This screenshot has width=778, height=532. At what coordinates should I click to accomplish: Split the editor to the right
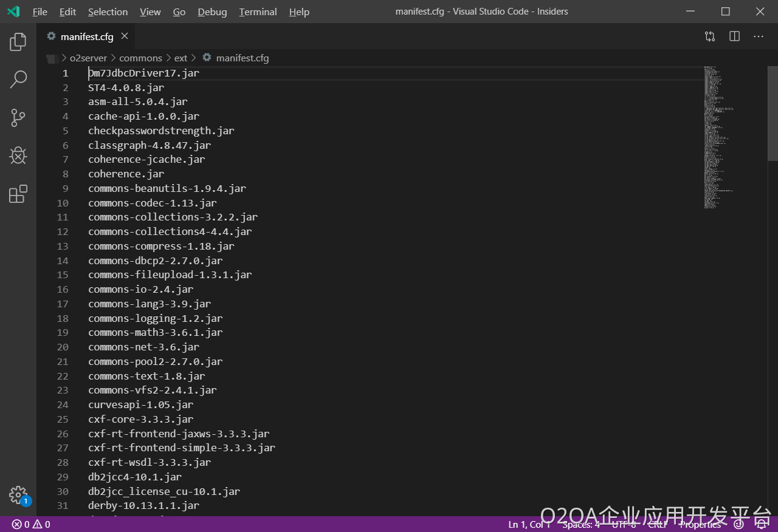(x=734, y=36)
